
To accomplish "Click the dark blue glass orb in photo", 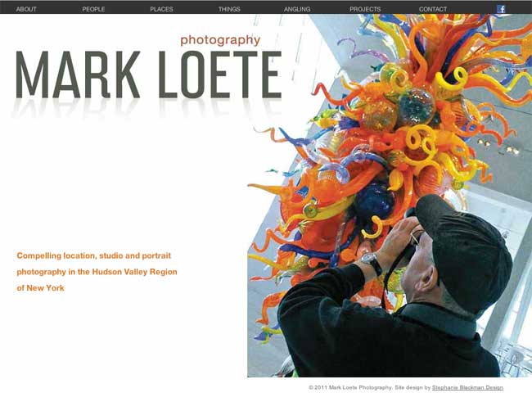I will tap(374, 202).
